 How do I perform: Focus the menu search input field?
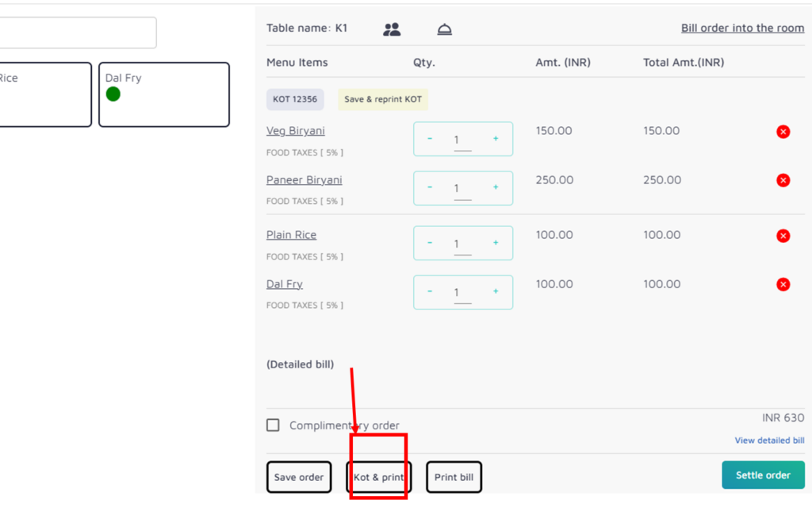[x=78, y=33]
